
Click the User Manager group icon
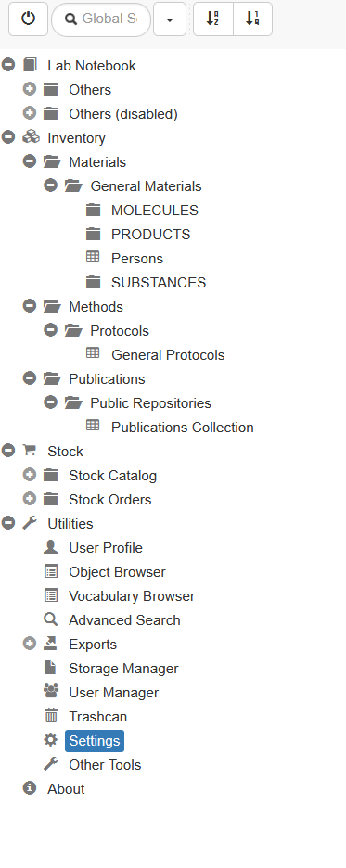[x=50, y=692]
